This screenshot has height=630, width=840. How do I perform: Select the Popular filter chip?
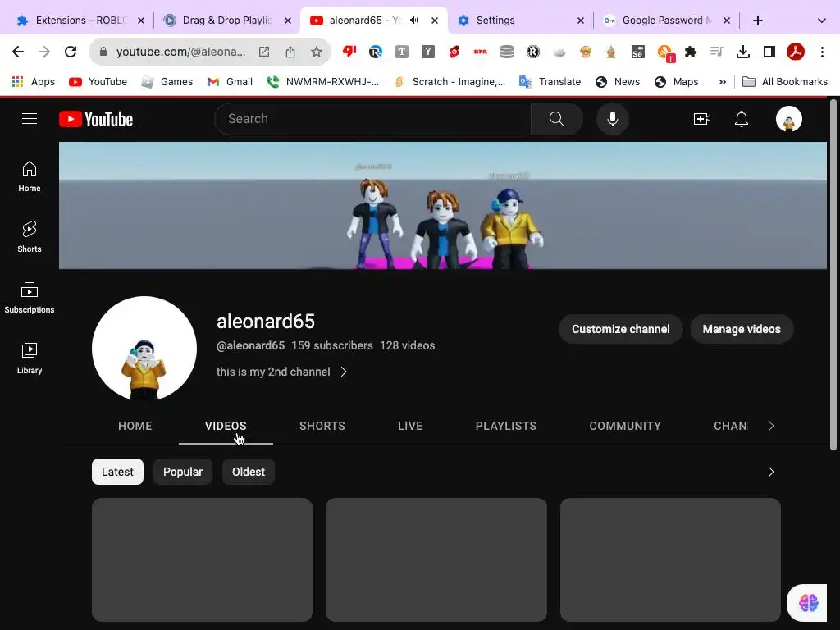[183, 472]
